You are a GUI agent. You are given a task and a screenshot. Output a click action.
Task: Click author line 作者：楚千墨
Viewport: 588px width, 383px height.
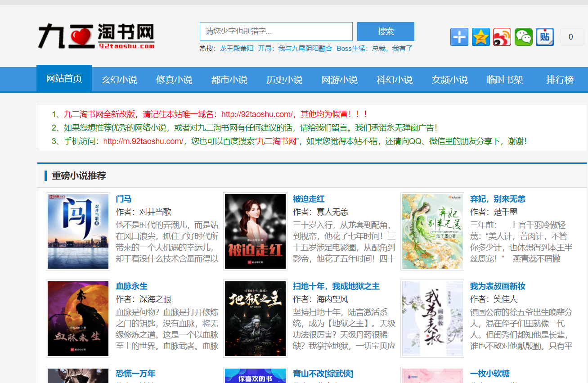494,212
